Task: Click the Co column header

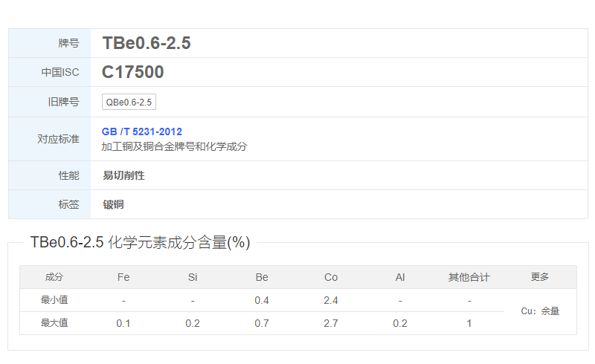Action: [x=331, y=277]
